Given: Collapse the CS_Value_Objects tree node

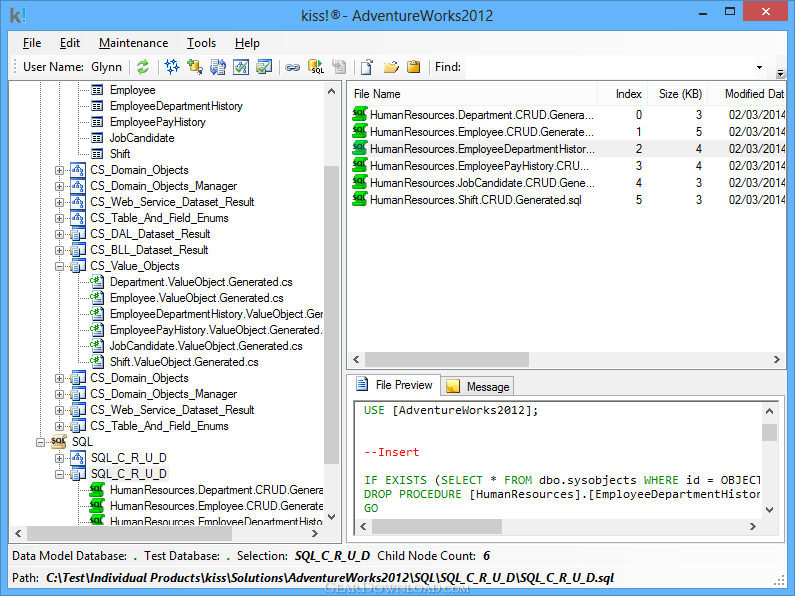Looking at the screenshot, I should (59, 266).
